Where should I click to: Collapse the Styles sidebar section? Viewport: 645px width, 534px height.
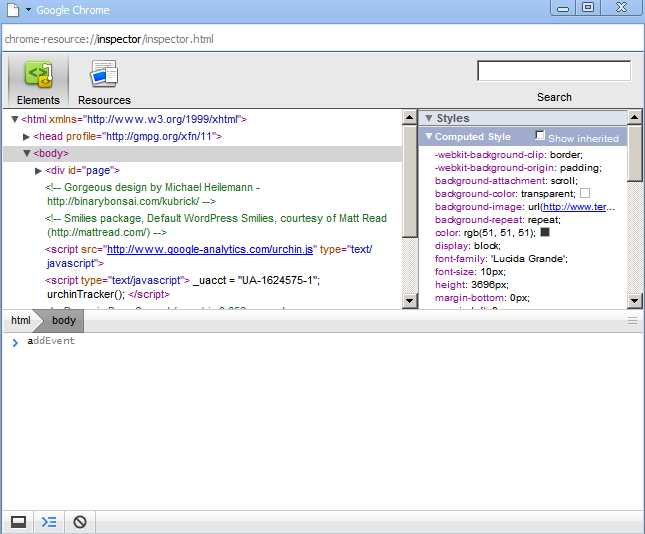429,118
